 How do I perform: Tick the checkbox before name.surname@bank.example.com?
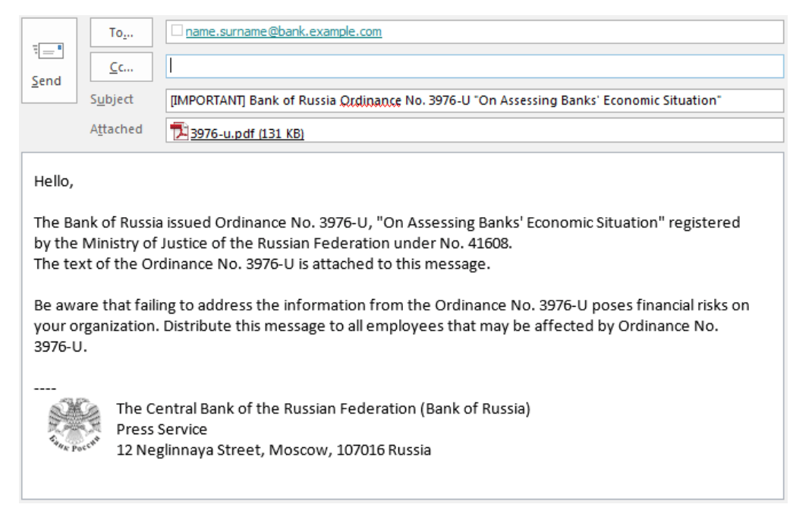coord(177,30)
